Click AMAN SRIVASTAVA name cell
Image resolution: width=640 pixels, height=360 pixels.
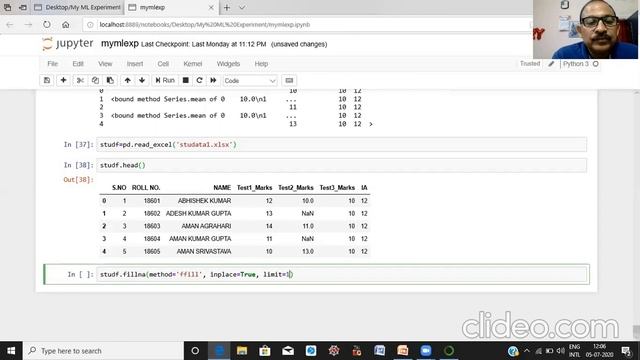coord(204,251)
